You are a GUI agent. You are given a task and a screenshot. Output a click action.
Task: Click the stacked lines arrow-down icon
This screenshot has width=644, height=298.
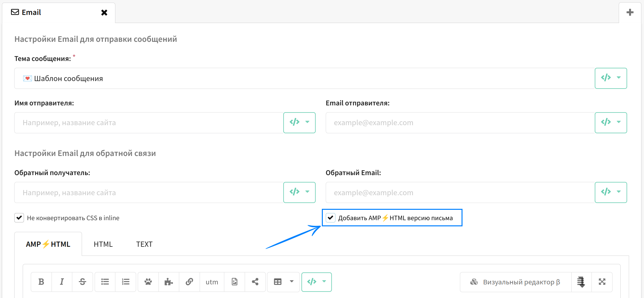pos(581,282)
